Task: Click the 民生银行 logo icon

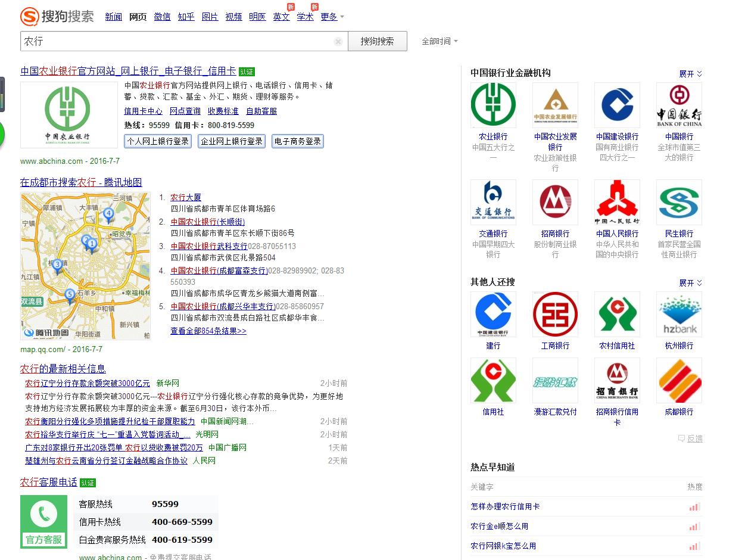Action: click(679, 203)
